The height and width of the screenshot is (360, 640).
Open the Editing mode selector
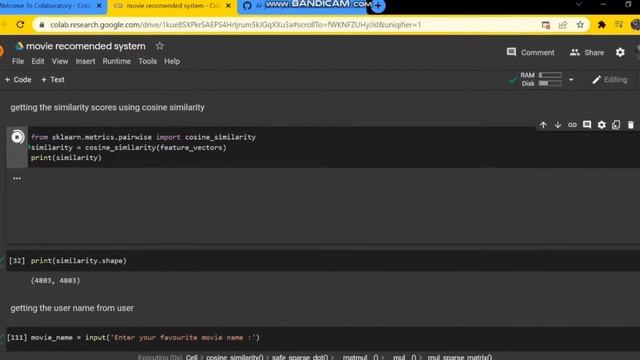(610, 80)
